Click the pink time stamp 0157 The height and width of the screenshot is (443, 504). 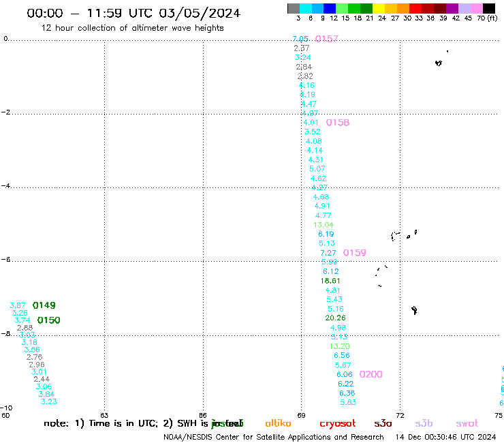[x=326, y=39]
